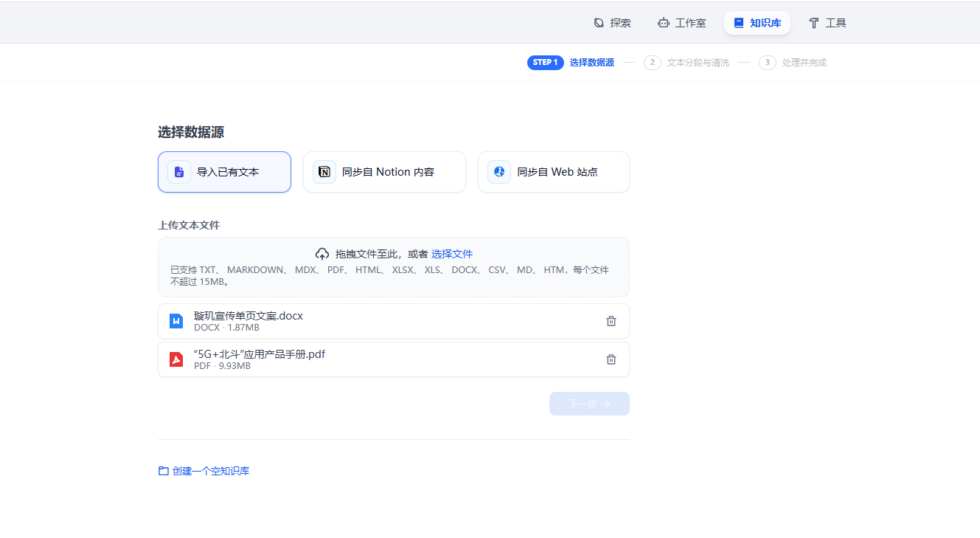Click the 下一步 button
The width and height of the screenshot is (980, 538).
click(589, 404)
